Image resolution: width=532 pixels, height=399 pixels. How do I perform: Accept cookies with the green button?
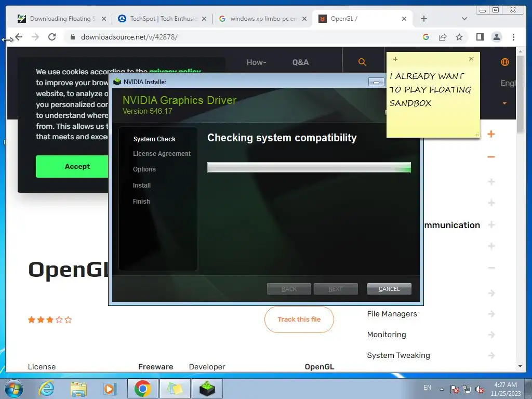click(72, 167)
